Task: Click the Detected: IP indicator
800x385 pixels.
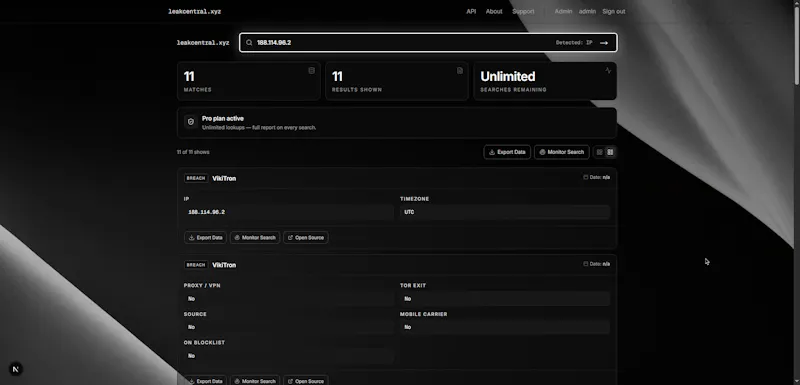Action: (574, 43)
